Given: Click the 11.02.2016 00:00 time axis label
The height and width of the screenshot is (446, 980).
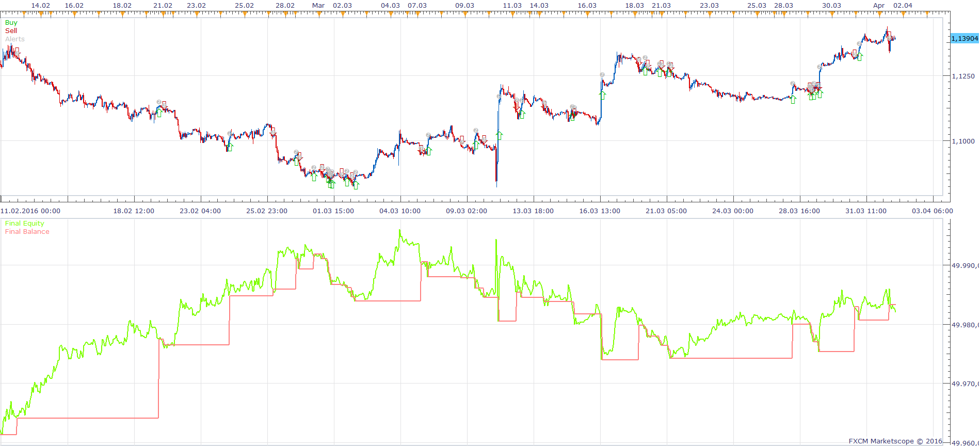Looking at the screenshot, I should [x=30, y=211].
